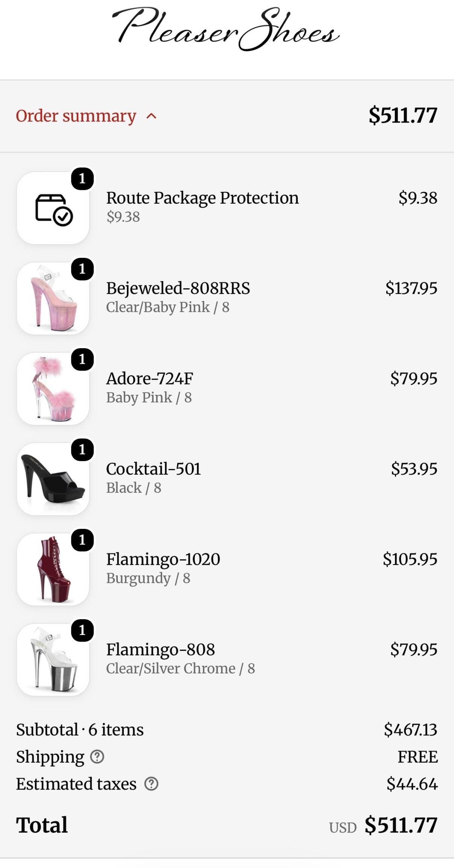Viewport: 454px width, 868px height.
Task: Open the Estimated taxes help icon
Action: (x=151, y=784)
